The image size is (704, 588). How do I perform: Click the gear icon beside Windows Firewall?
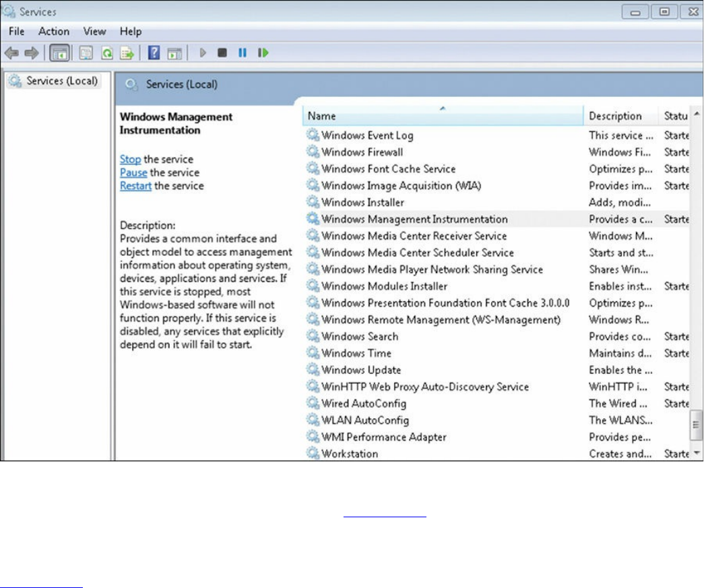coord(313,152)
